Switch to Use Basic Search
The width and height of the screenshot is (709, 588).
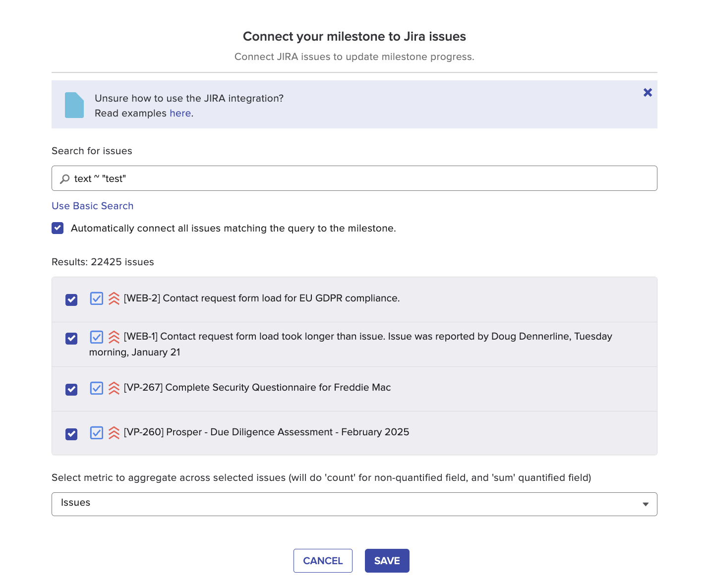pos(93,206)
